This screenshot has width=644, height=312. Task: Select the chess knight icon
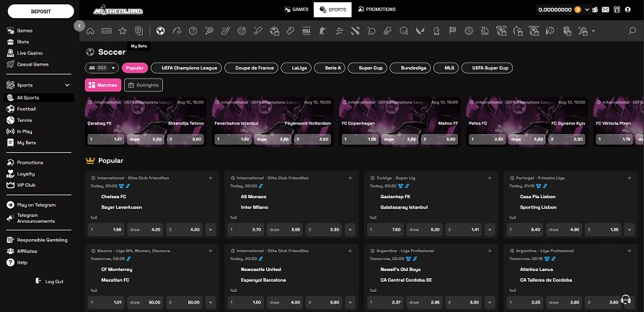[x=436, y=31]
